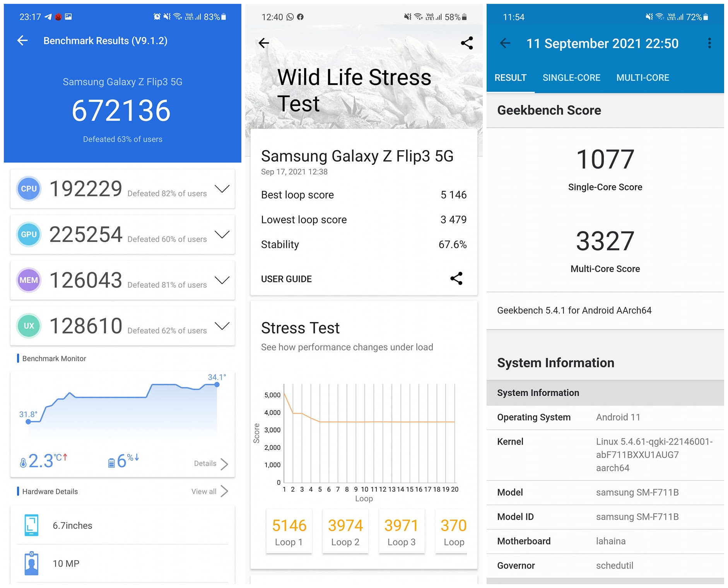Screen dimensions: 728x588
Task: Tap the Single-Core Score 1077
Action: coord(605,159)
